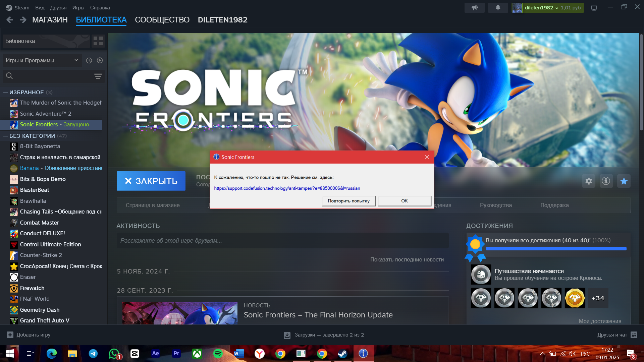Click the achievements progress bar
Image resolution: width=644 pixels, height=362 pixels.
pos(556,249)
